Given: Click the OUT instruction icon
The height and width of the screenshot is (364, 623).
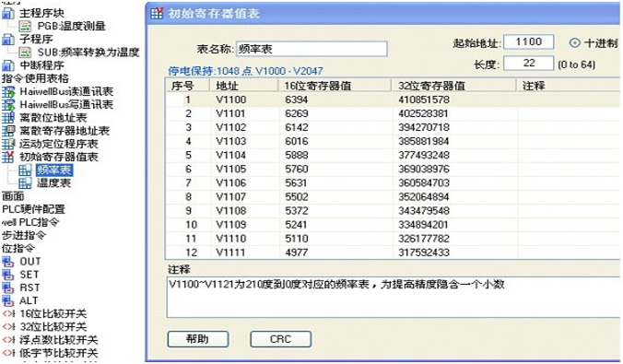Looking at the screenshot, I should [8, 262].
